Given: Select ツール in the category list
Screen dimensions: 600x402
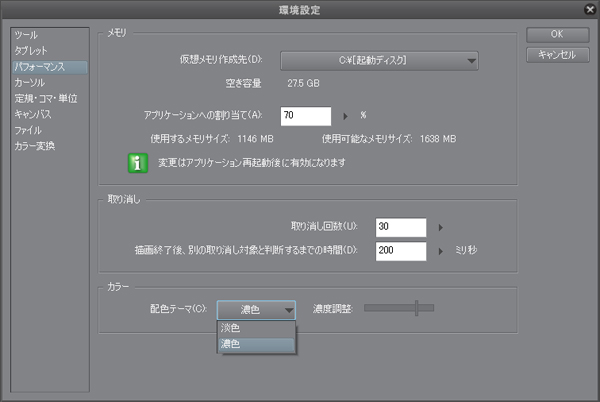Looking at the screenshot, I should [x=27, y=35].
